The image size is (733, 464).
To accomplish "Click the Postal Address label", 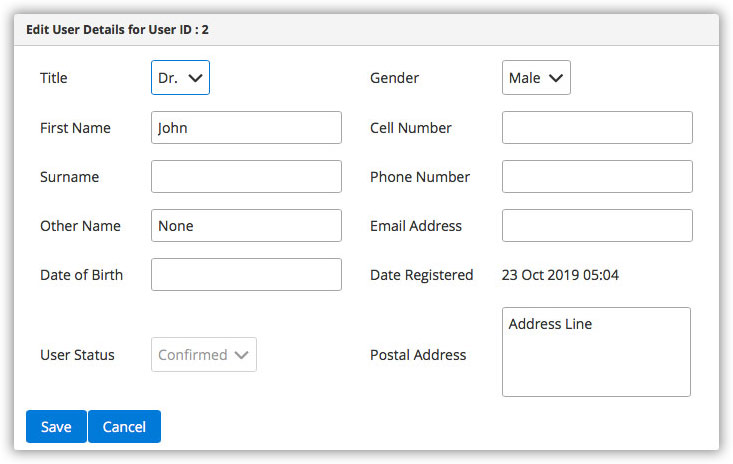I will click(418, 355).
